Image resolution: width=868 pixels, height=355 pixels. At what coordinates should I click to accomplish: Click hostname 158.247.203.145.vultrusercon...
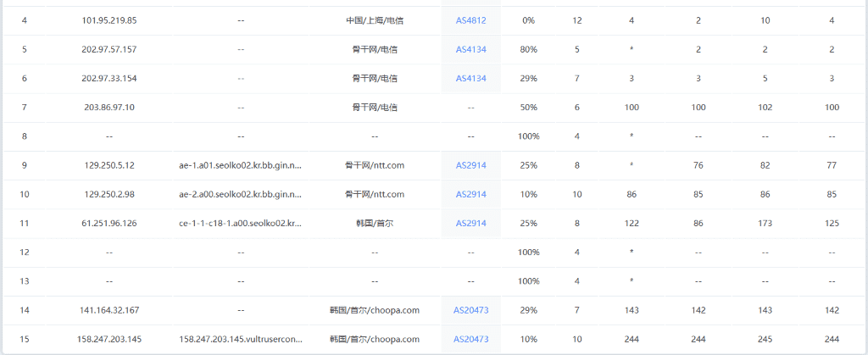tap(240, 339)
